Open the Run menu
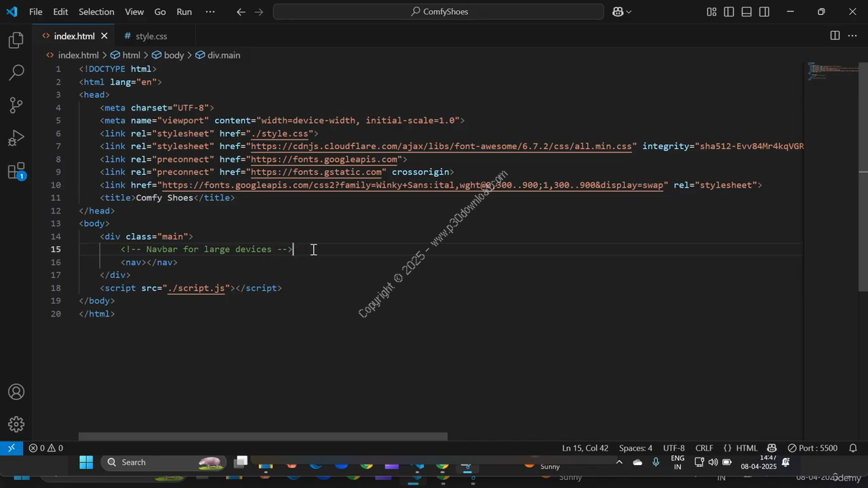Screen dimensions: 868x488 pos(184,12)
